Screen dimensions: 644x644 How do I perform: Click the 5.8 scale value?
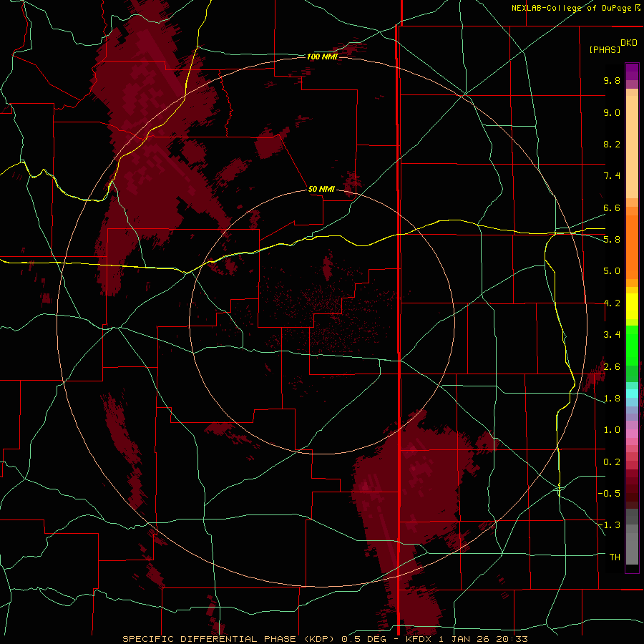coord(612,240)
